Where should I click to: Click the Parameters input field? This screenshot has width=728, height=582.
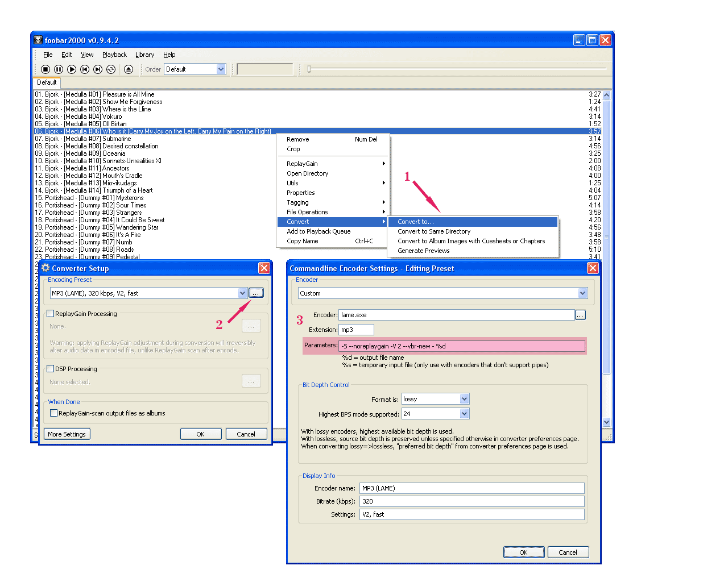(462, 346)
